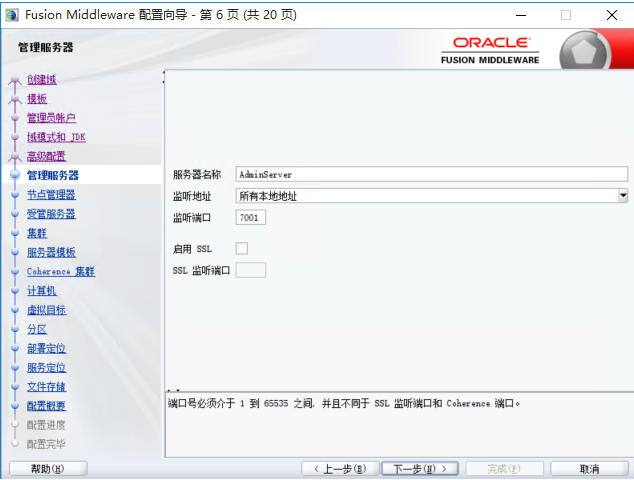Click the blue bullet beside 节点管理器
634x480 pixels.
pos(15,195)
